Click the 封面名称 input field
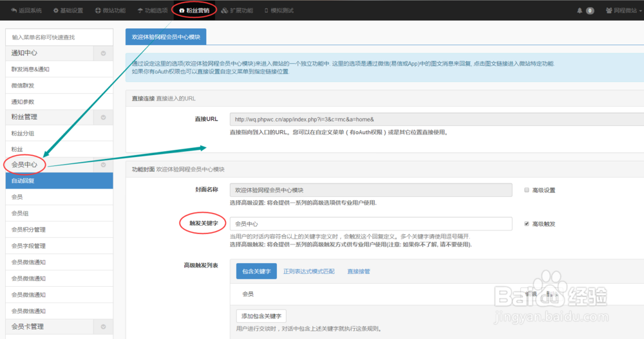 371,190
